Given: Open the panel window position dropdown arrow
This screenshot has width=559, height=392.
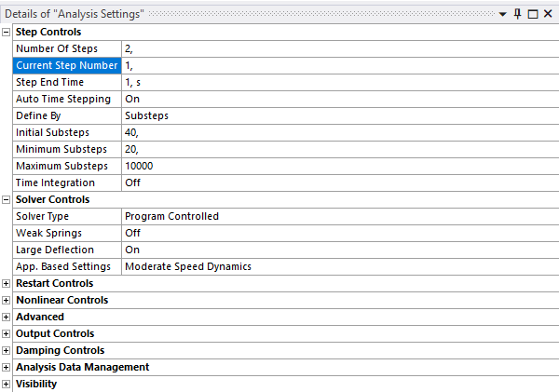Looking at the screenshot, I should pos(503,15).
